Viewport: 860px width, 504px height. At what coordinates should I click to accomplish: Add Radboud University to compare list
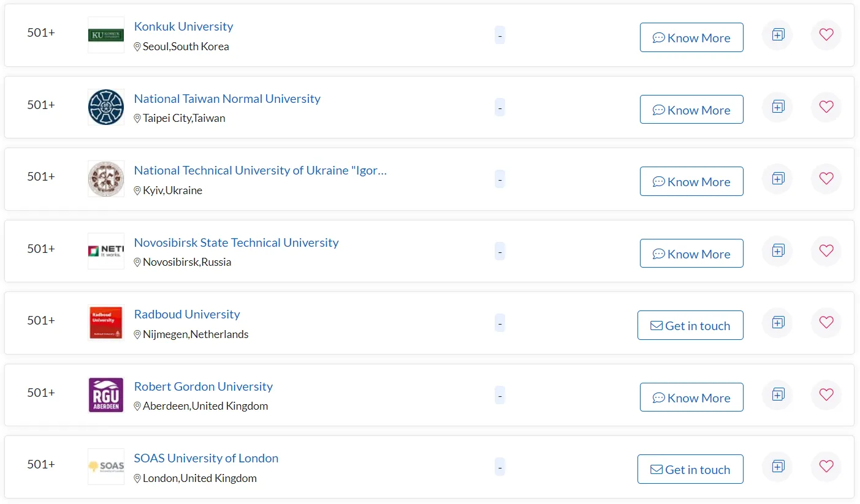coord(777,323)
